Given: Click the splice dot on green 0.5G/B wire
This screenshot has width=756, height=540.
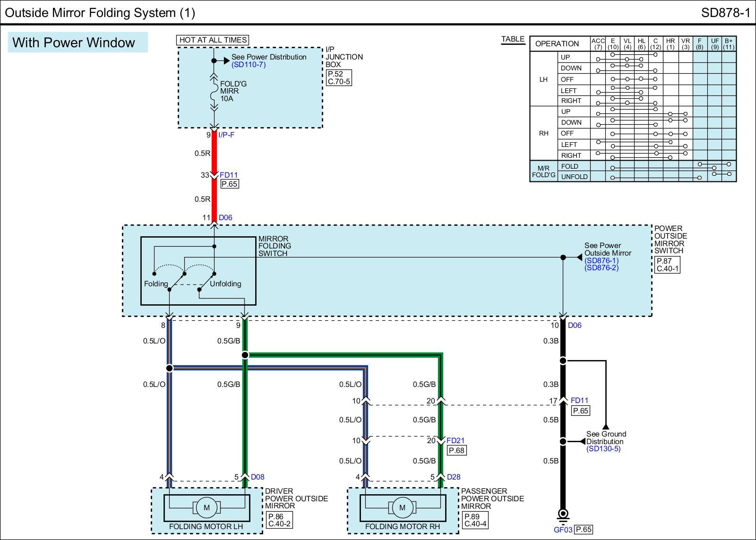Looking at the screenshot, I should [245, 355].
